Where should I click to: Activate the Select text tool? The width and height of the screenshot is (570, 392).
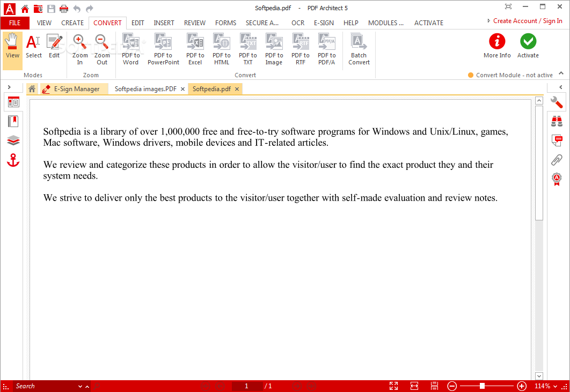click(33, 47)
